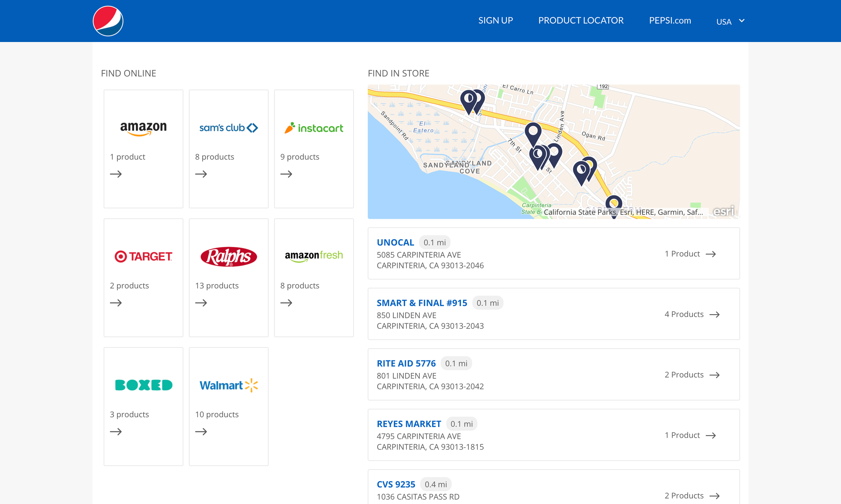Click the CVS 9235 store name

[396, 484]
